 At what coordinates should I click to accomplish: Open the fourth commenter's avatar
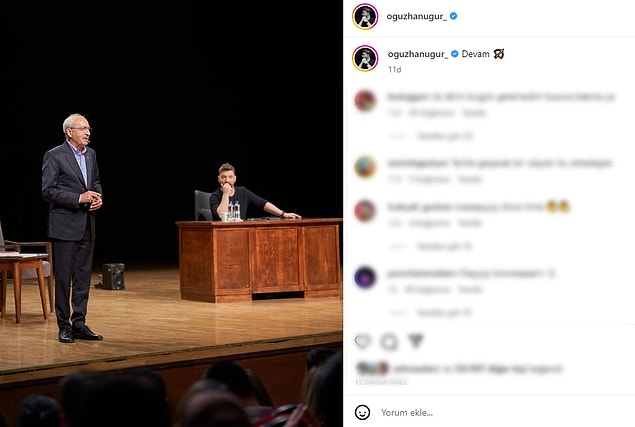(x=365, y=278)
